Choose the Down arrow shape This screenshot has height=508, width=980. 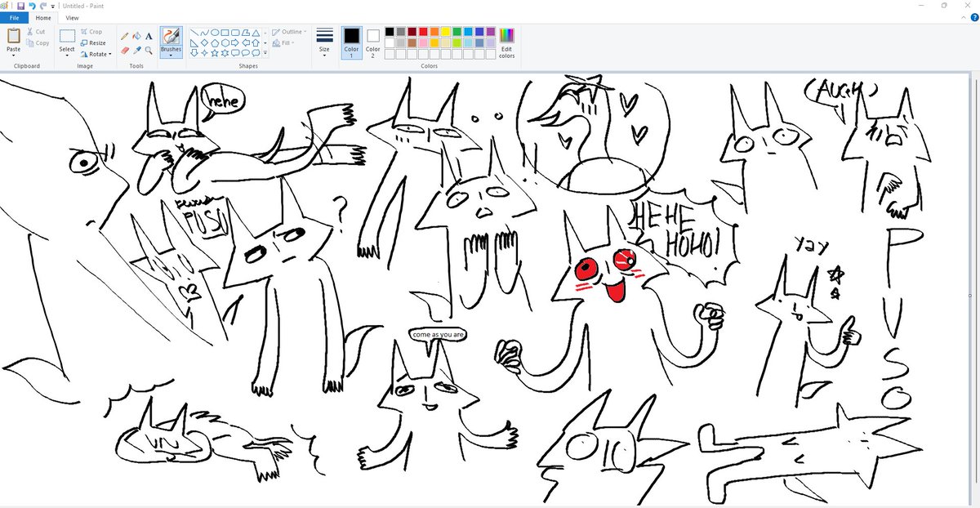[194, 53]
